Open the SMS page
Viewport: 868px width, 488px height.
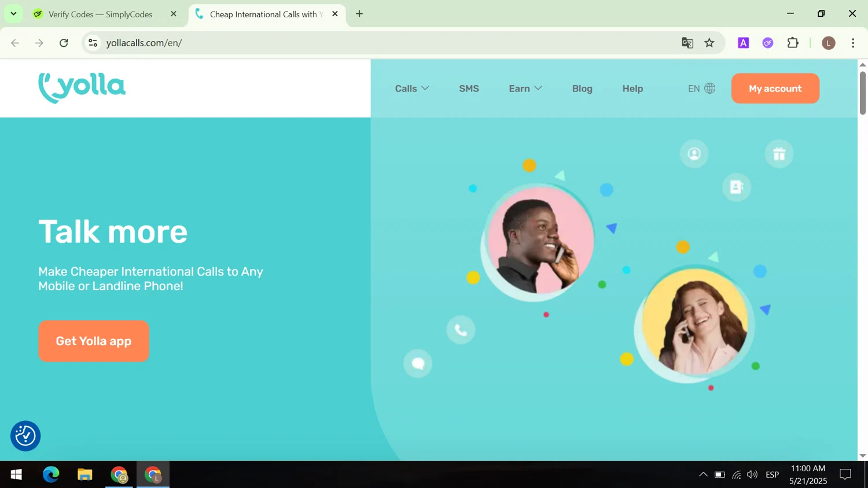tap(469, 88)
